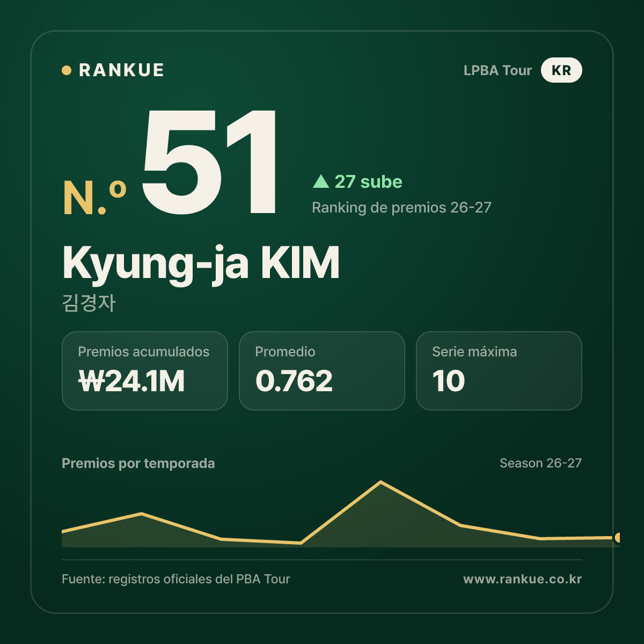Image resolution: width=644 pixels, height=644 pixels.
Task: Click the RANKUE logo text
Action: [x=121, y=70]
